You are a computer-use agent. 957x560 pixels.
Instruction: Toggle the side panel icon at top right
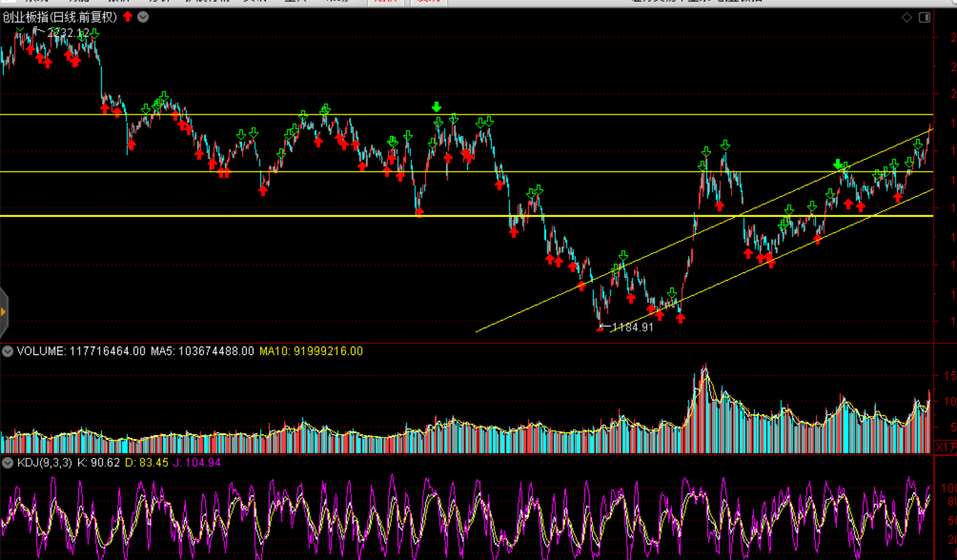pos(925,17)
